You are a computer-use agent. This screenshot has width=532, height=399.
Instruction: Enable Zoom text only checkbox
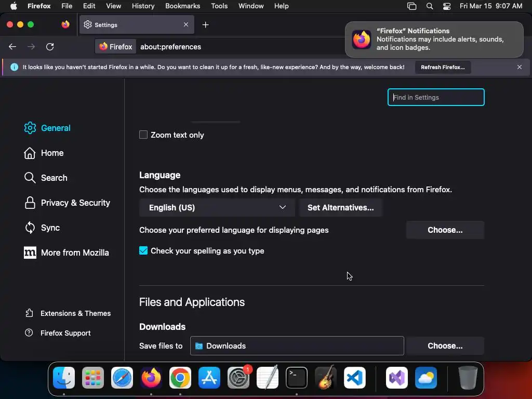click(x=143, y=135)
